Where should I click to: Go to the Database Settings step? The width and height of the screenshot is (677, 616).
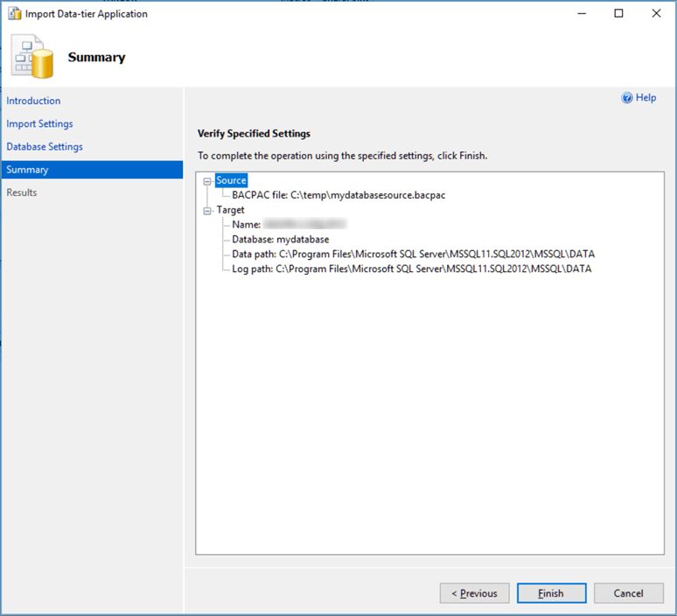(x=45, y=146)
